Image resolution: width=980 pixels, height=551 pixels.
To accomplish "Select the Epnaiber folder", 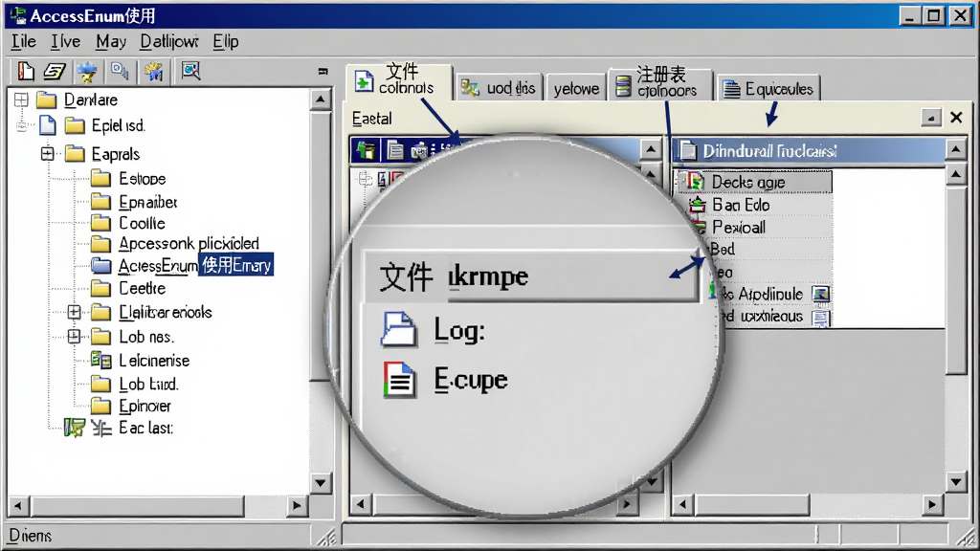I will pos(148,202).
